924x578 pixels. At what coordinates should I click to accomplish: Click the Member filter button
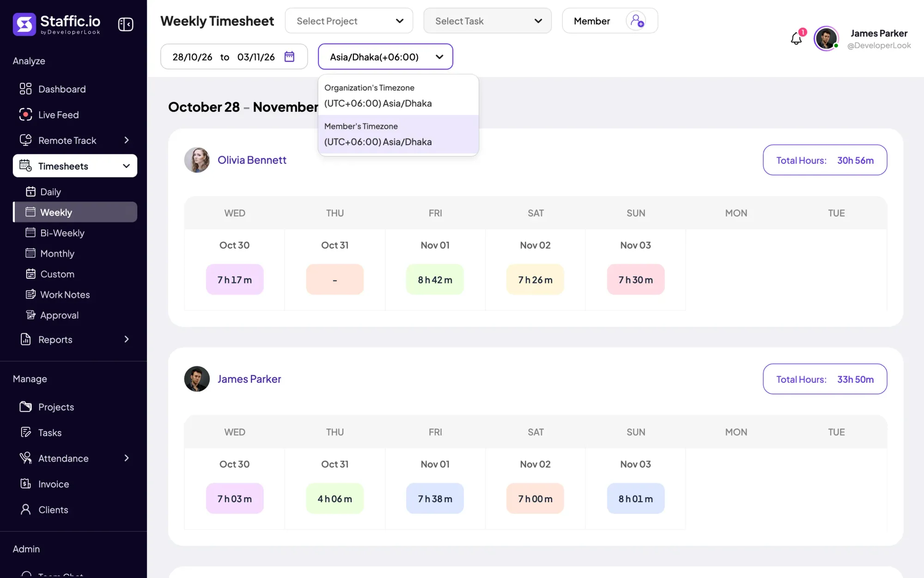[x=610, y=21]
